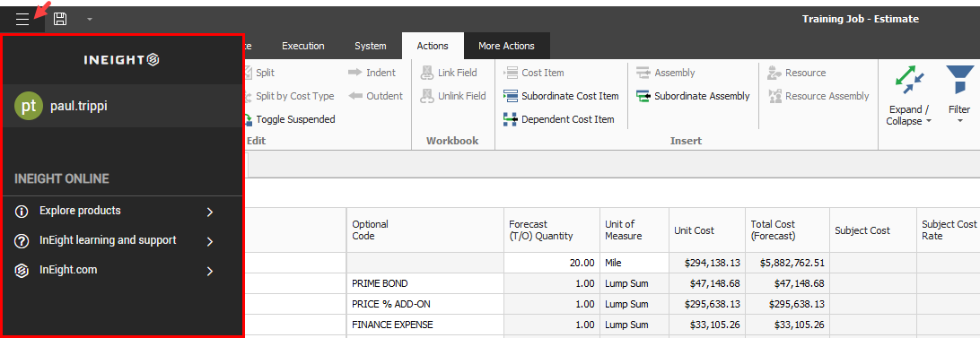980x338 pixels.
Task: Insert a Subordinate Cost Item
Action: 561,96
